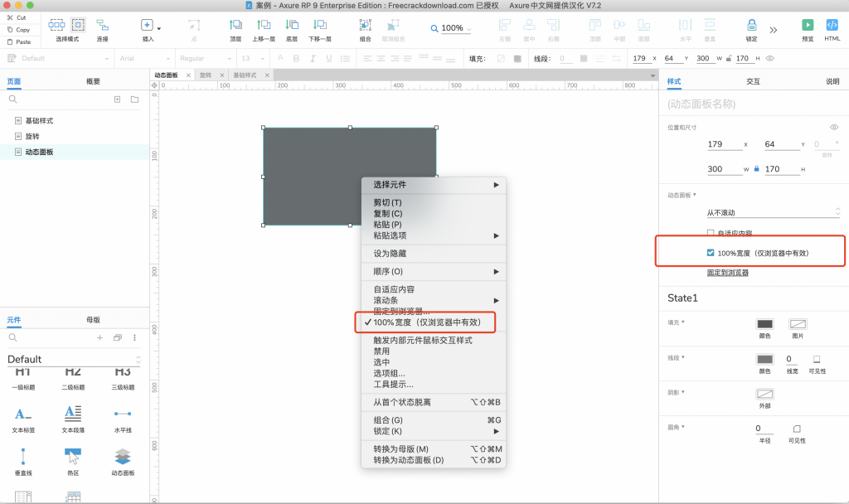
Task: Click the 顶层 bring-to-front icon
Action: pos(235,26)
